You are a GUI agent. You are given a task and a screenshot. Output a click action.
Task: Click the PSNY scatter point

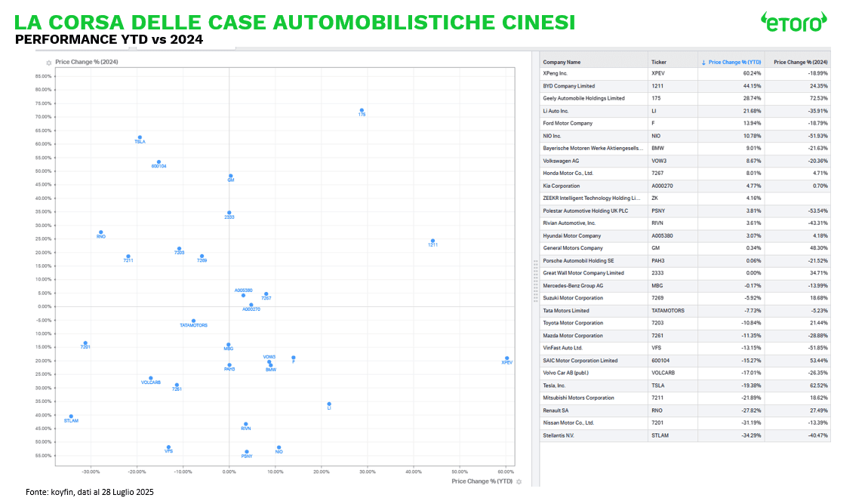247,452
